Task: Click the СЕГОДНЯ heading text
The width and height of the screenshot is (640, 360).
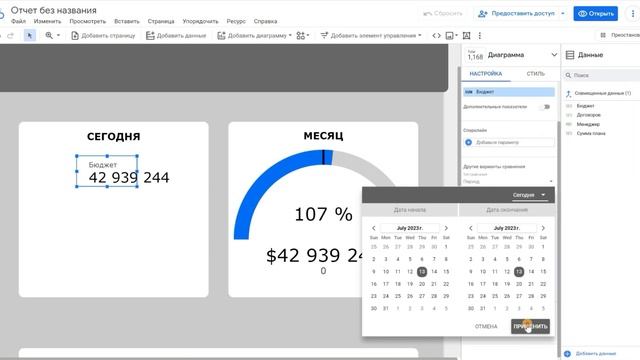Action: [113, 136]
